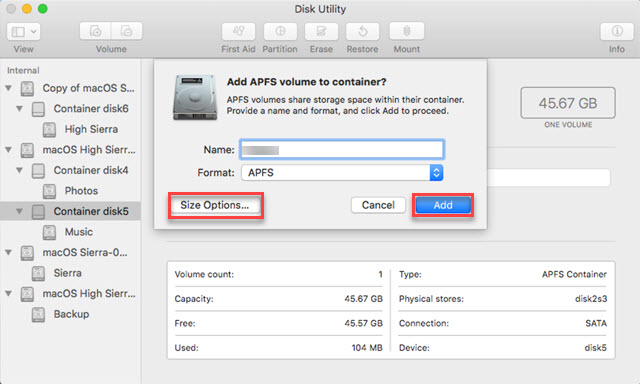
Task: Select the Container disk6 icon
Action: [x=38, y=109]
